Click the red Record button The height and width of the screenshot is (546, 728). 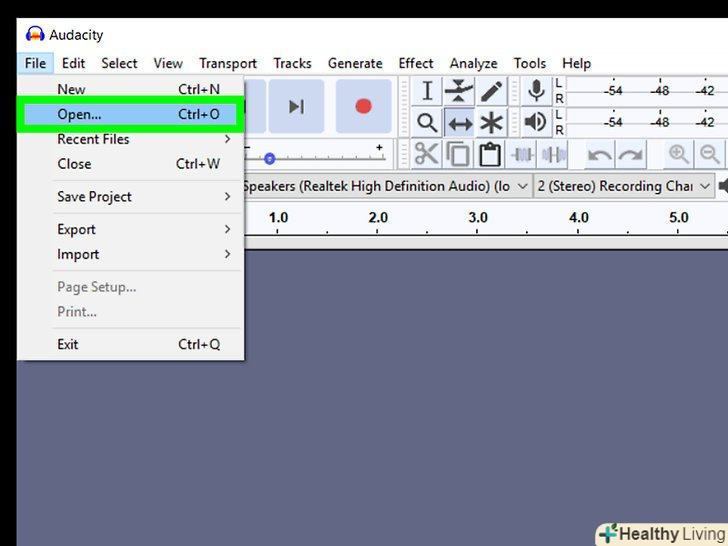point(364,106)
